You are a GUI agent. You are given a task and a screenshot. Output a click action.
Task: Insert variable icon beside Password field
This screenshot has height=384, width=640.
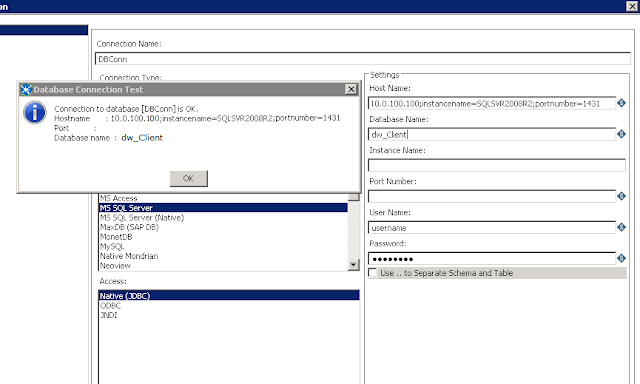(621, 258)
